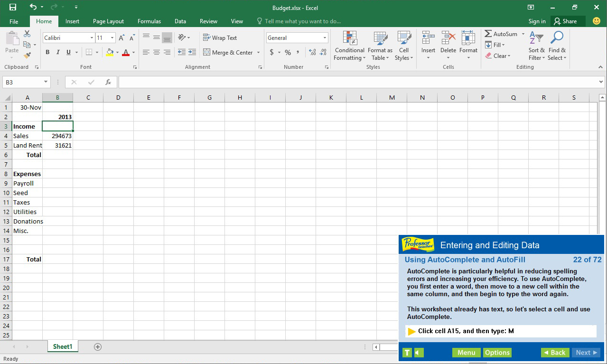
Task: Switch to the Formulas ribbon tab
Action: click(x=149, y=21)
